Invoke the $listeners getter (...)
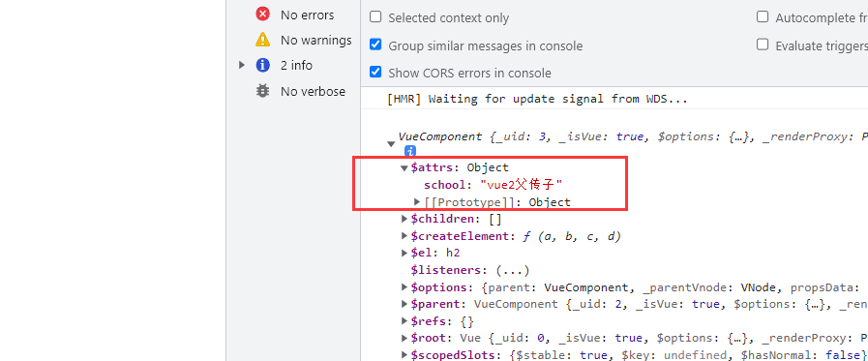The image size is (868, 361). click(513, 270)
